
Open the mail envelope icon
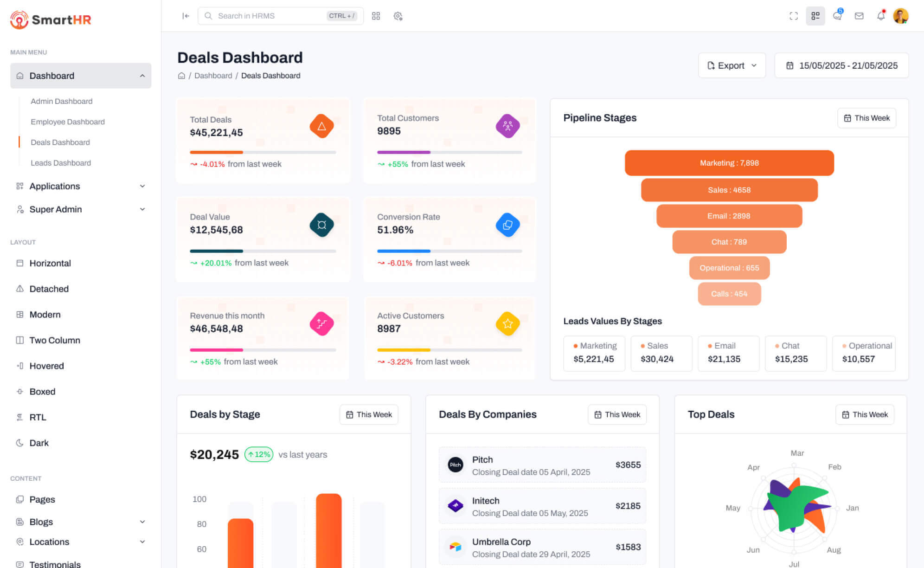point(859,16)
